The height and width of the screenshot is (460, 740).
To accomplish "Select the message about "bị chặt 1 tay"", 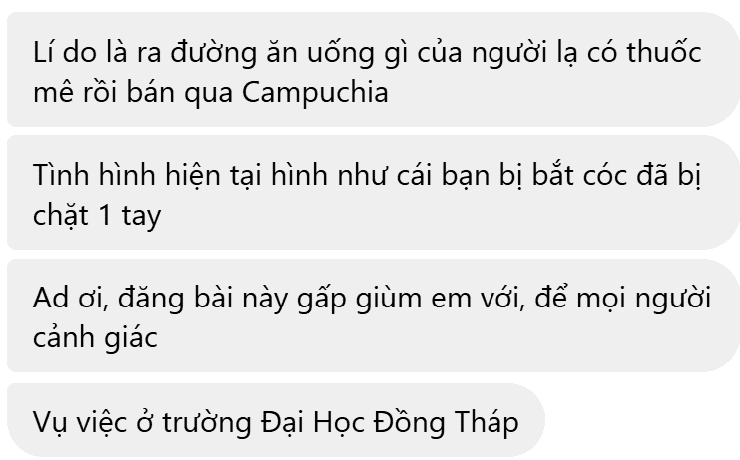I will point(373,192).
